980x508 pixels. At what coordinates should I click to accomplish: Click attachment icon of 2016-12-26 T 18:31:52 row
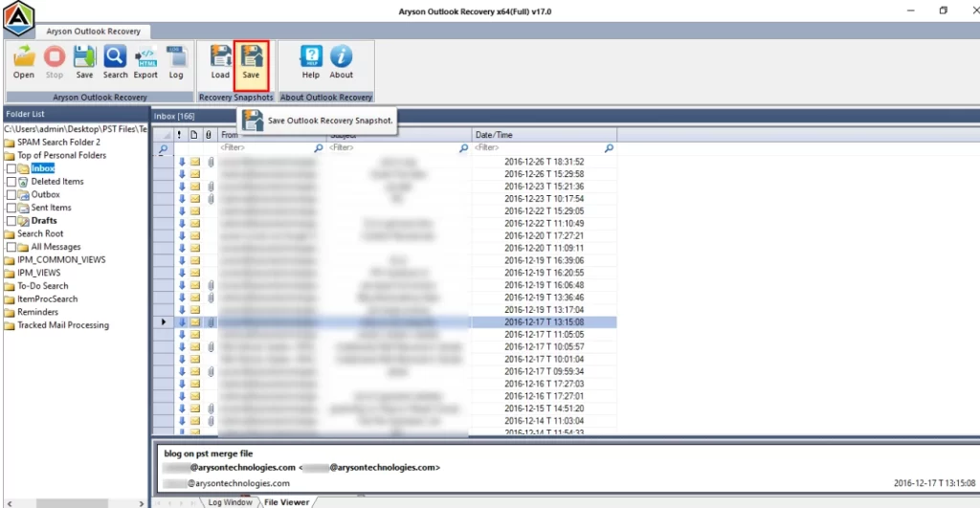click(x=211, y=162)
